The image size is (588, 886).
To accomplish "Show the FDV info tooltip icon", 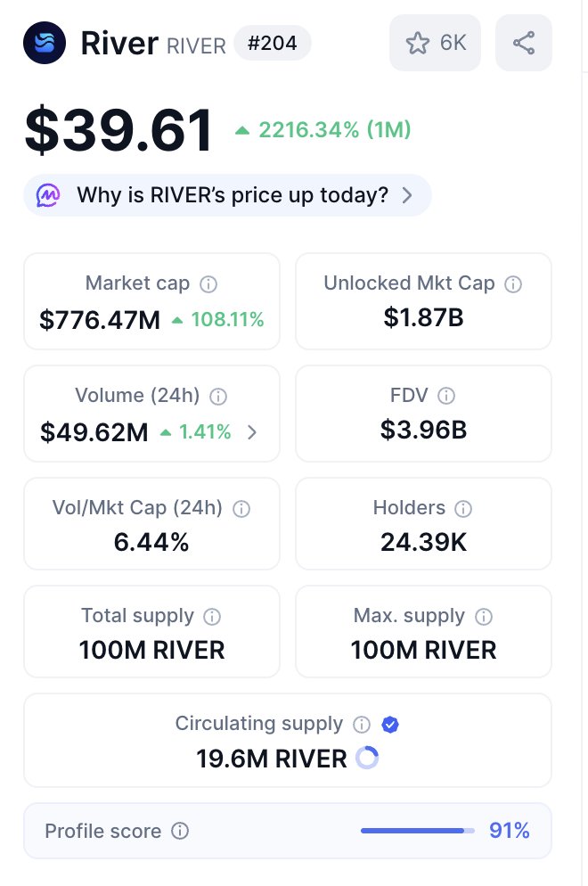I will tap(446, 396).
